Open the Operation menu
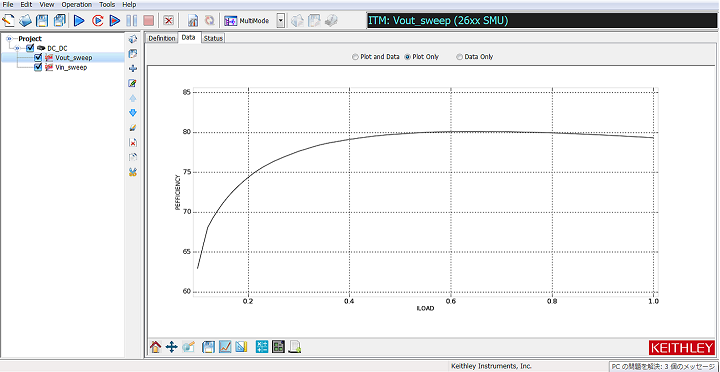 77,5
